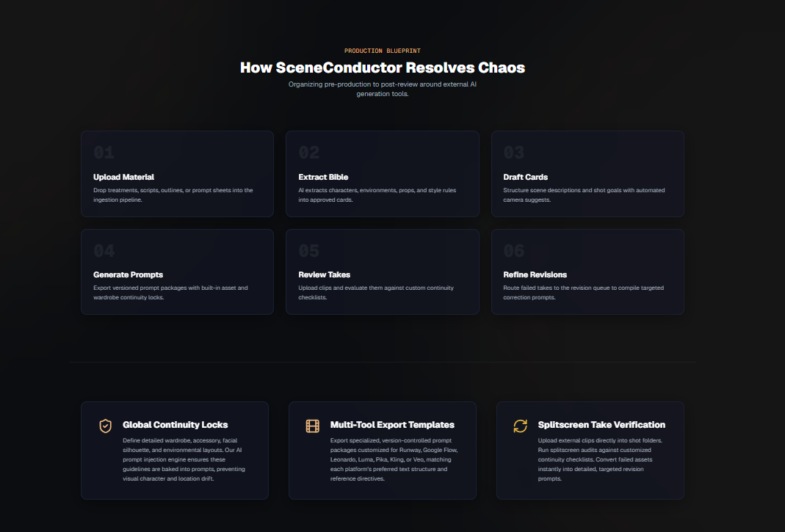Click the subtitle starting 'Organizing pre-production to post-review'

(x=383, y=89)
